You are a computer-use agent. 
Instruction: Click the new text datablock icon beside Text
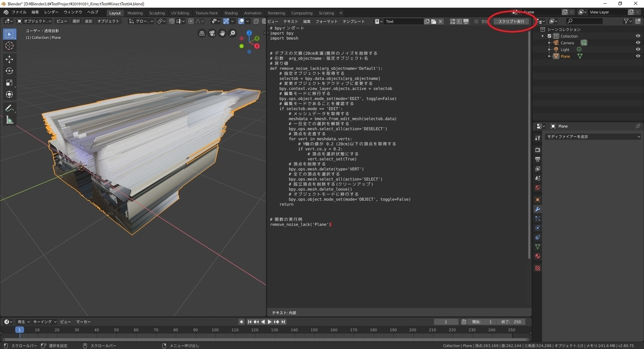(427, 21)
